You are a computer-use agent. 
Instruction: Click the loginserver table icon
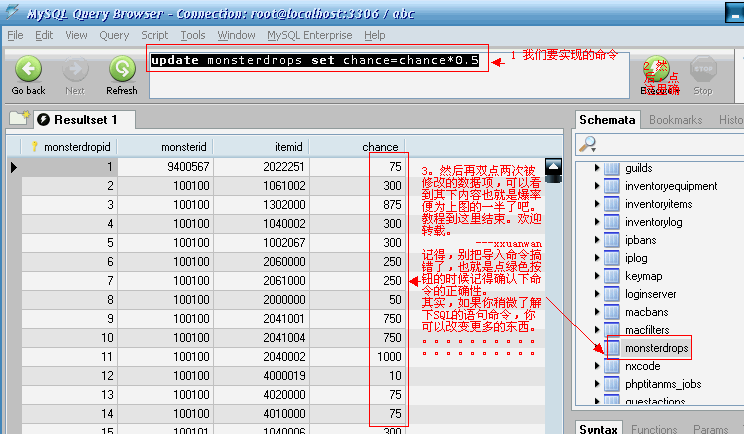(612, 295)
